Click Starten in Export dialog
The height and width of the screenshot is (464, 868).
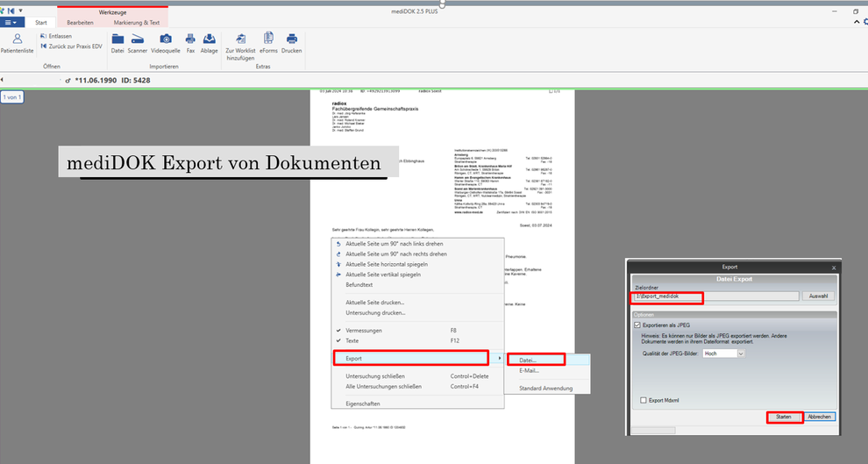(784, 417)
